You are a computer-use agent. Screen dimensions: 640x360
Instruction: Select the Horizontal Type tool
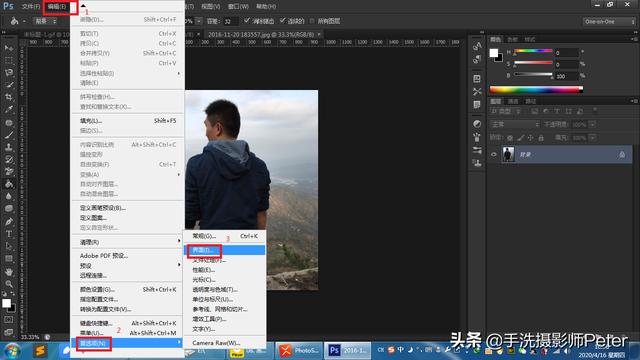coord(9,234)
